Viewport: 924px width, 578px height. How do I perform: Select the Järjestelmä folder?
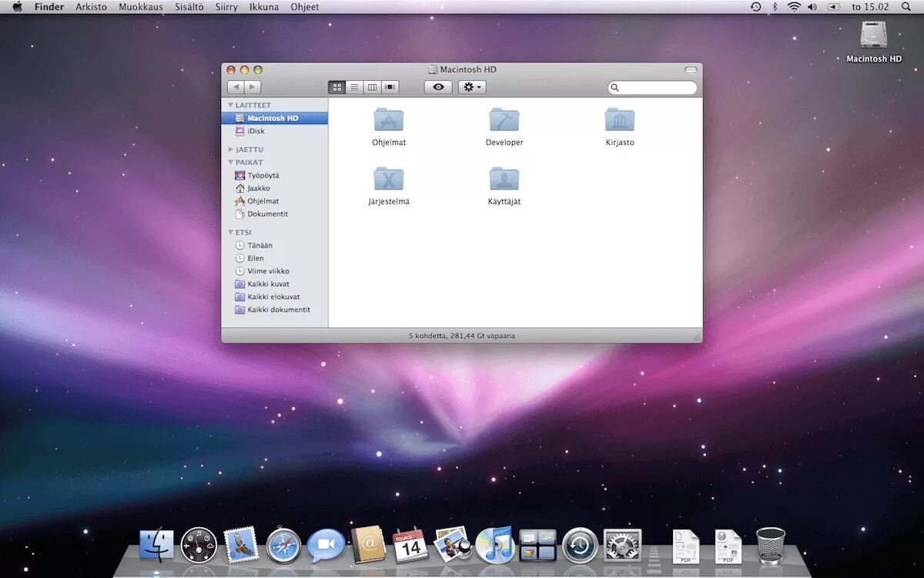[x=389, y=179]
